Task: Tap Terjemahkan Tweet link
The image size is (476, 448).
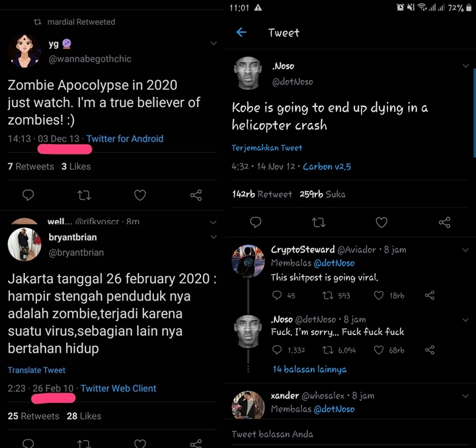Action: (266, 148)
